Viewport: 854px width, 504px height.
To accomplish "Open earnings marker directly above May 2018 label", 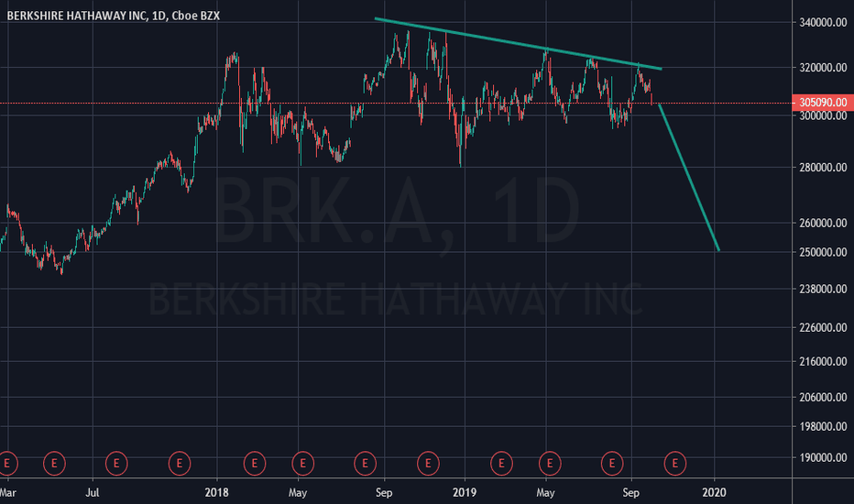I will (302, 464).
